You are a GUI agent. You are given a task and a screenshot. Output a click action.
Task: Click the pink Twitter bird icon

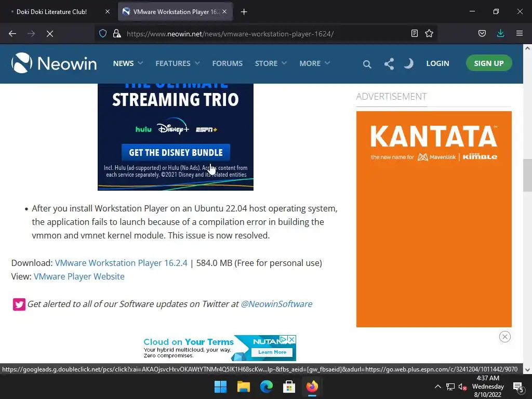point(19,304)
